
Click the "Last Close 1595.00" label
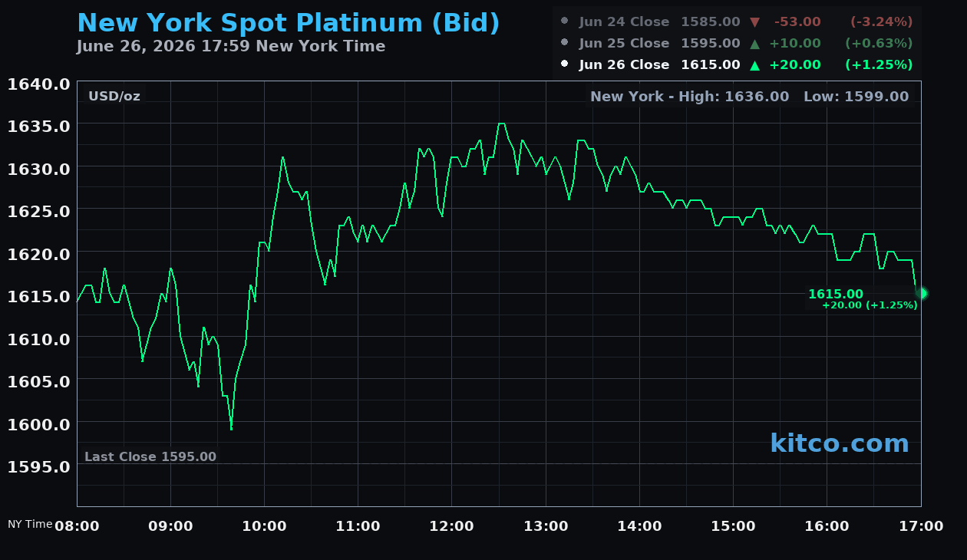click(x=150, y=456)
